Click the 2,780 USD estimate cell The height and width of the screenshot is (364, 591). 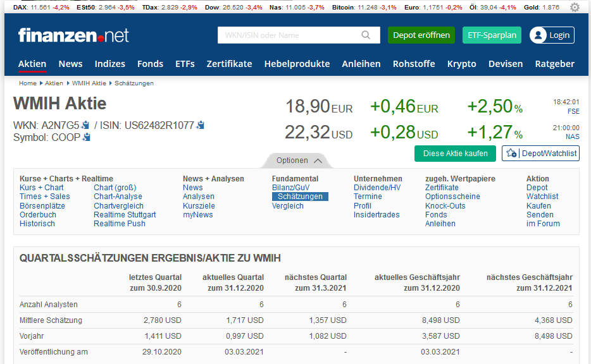163,320
